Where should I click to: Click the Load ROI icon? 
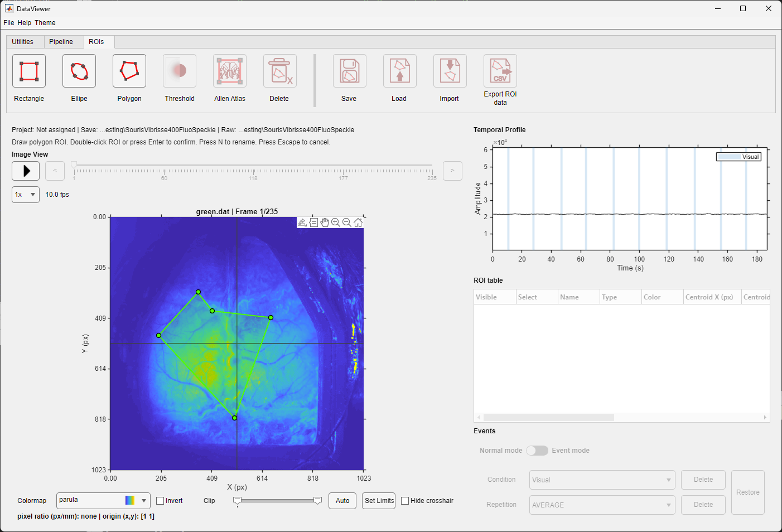[400, 71]
